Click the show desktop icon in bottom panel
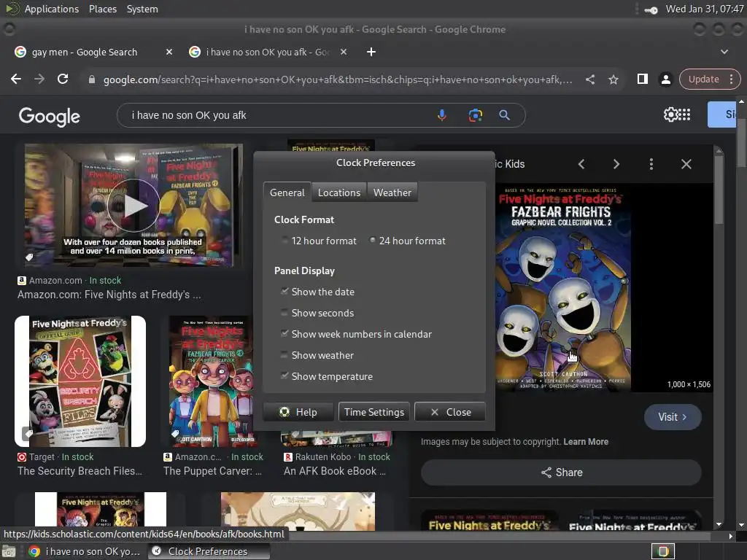747x560 pixels. click(9, 551)
